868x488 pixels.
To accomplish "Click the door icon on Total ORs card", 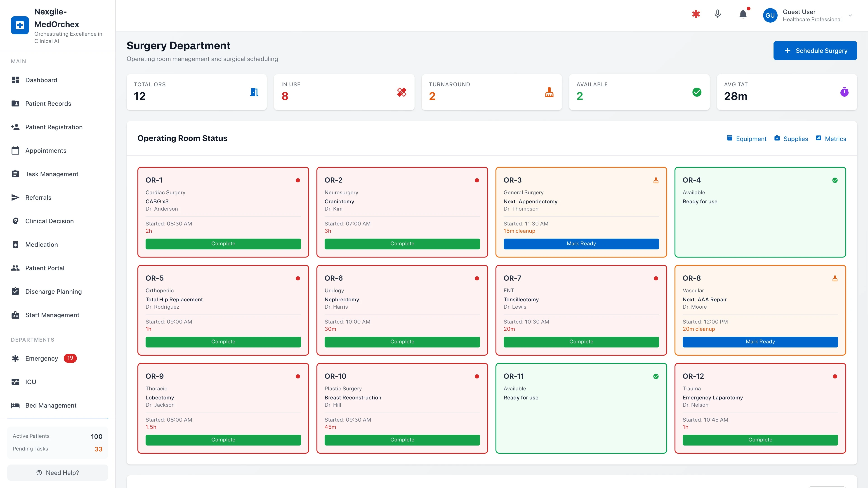I will [254, 92].
